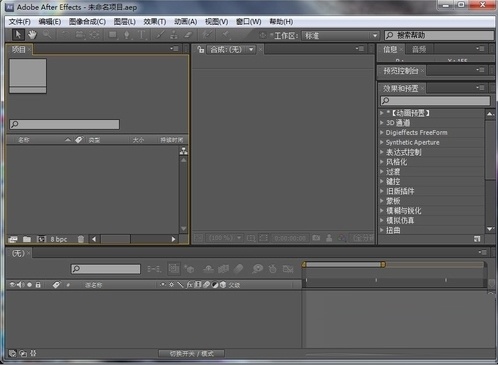The height and width of the screenshot is (365, 498).
Task: Expand the Digieffects FreeForm category
Action: [382, 132]
